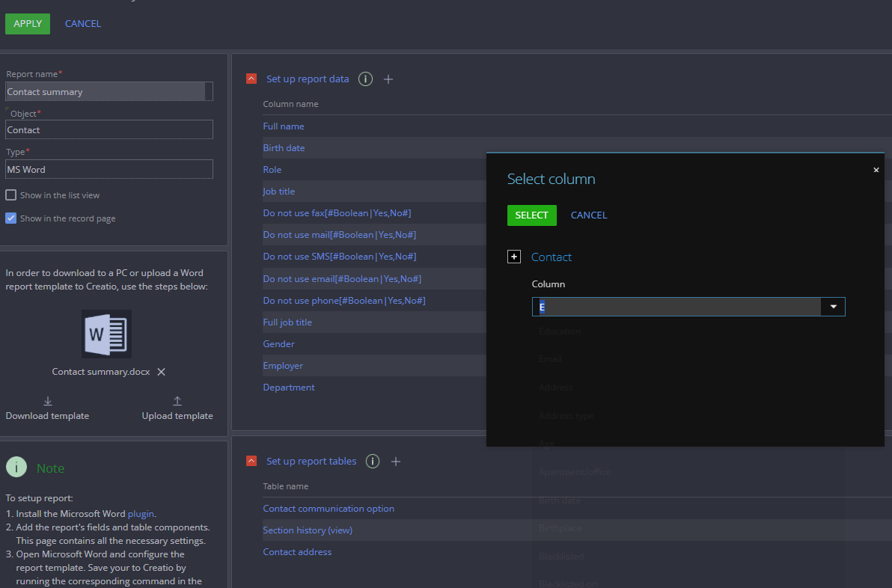Screen dimensions: 892x588
Task: Click the Word document template icon
Action: 106,334
